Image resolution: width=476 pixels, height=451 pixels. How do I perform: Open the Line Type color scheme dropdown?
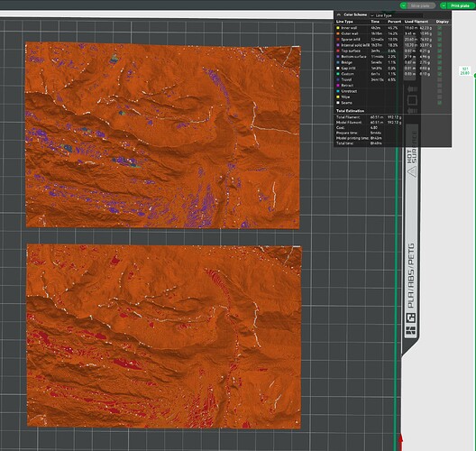397,15
